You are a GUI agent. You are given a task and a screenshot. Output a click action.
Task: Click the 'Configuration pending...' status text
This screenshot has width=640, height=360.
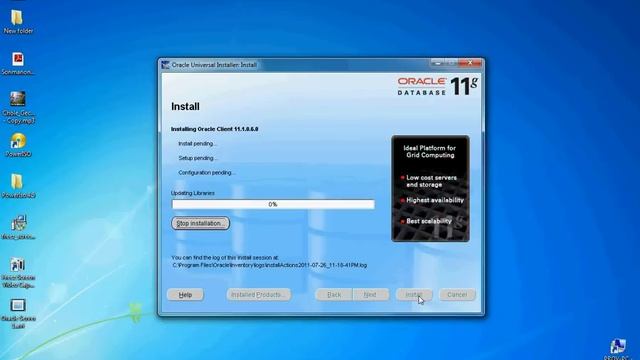coord(207,173)
